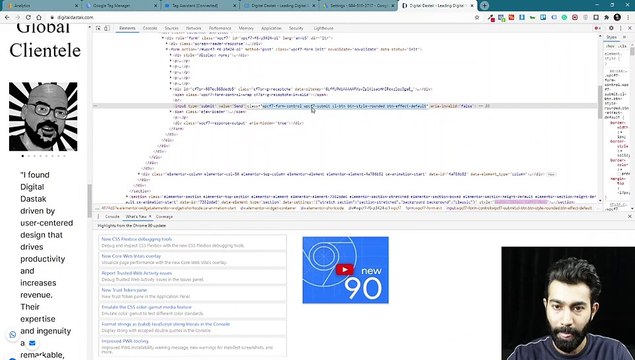Open the DevTools three-dot customize menu
Viewport: 635px width, 360px height.
tap(620, 28)
